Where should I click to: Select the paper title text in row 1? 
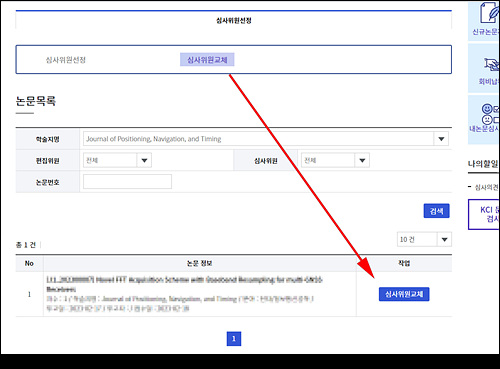pyautogui.click(x=184, y=284)
